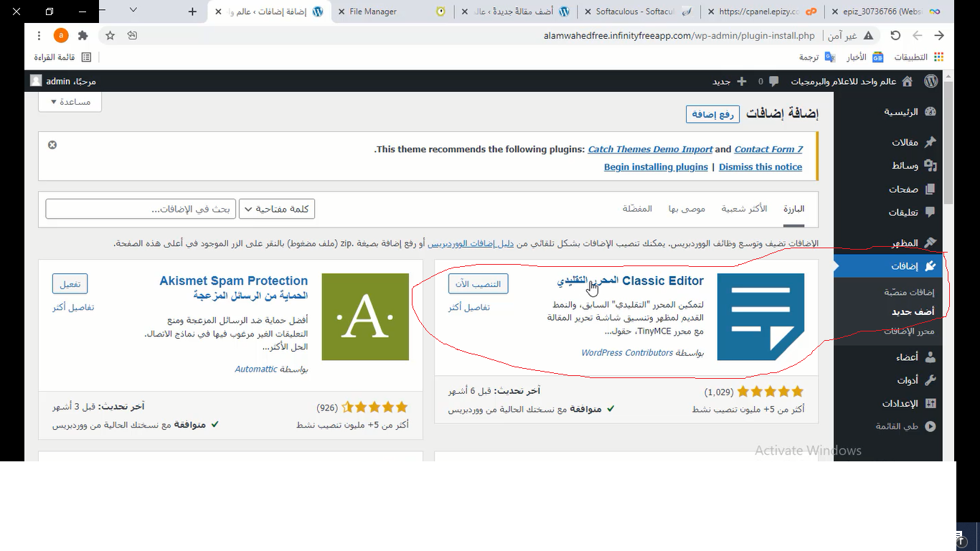Switch to البارزة featured tab

pyautogui.click(x=793, y=209)
